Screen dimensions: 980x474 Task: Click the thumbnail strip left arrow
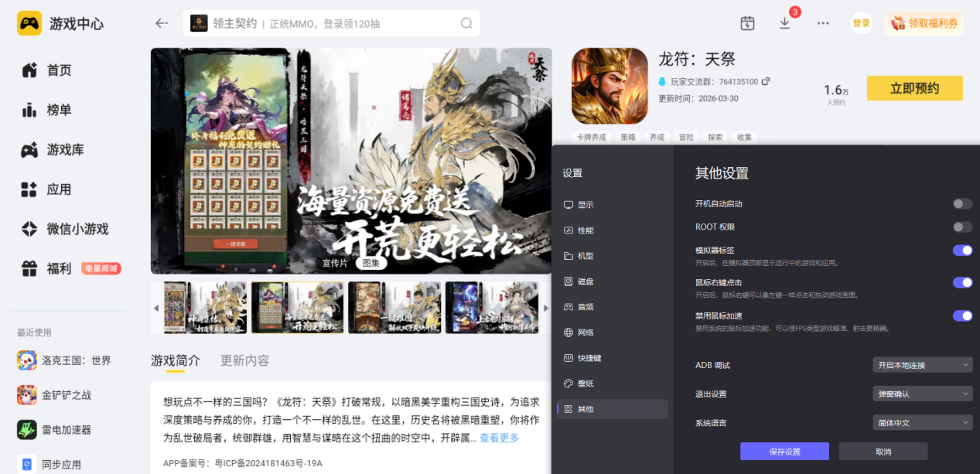tap(156, 308)
